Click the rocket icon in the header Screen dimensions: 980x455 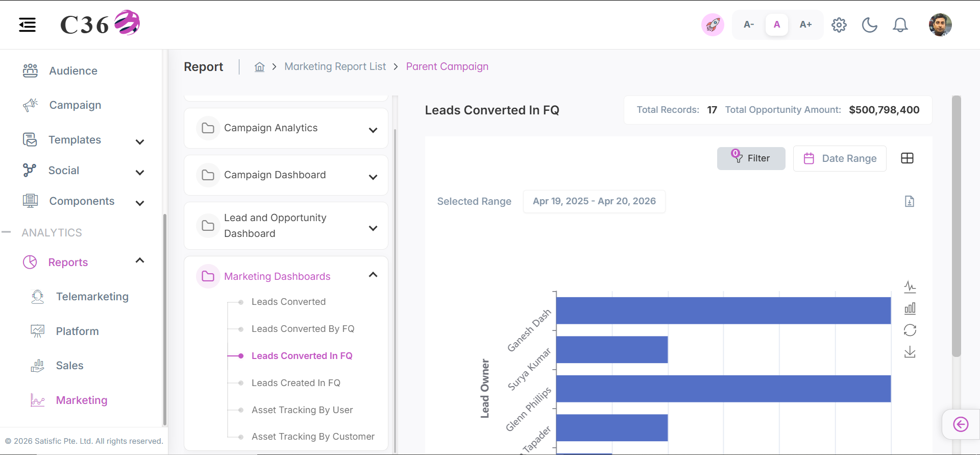(713, 25)
